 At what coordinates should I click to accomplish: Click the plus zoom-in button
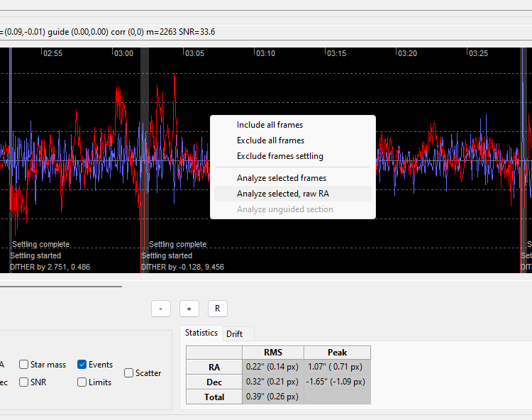(x=189, y=309)
